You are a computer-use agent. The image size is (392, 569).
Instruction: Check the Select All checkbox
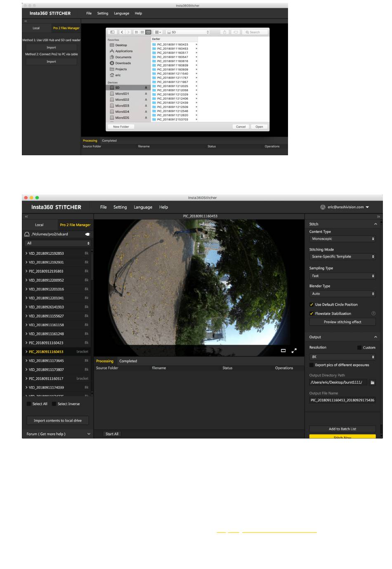tap(29, 404)
